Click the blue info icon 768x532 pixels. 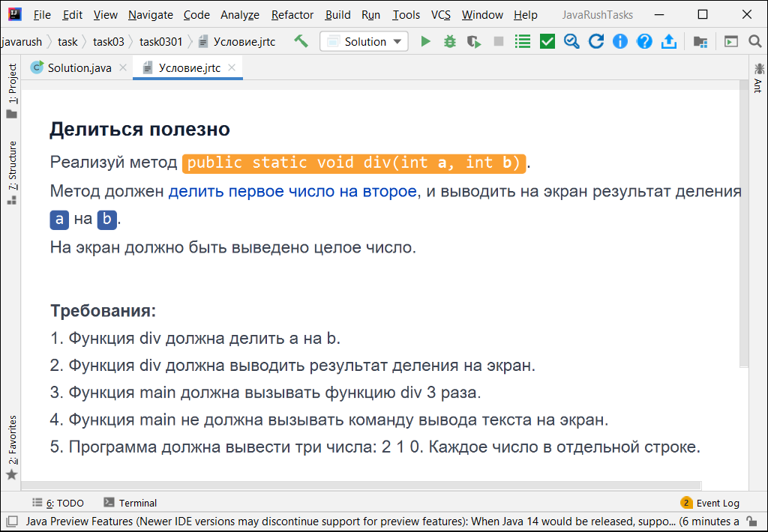point(620,42)
